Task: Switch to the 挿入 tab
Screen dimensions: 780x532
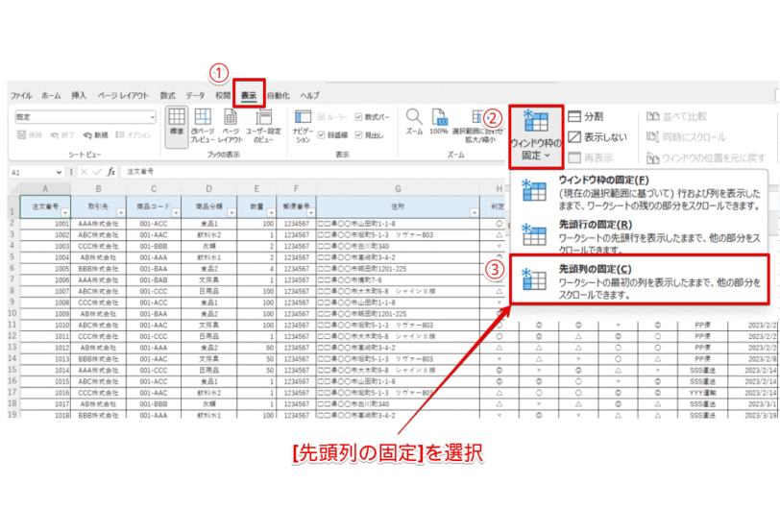Action: click(79, 95)
